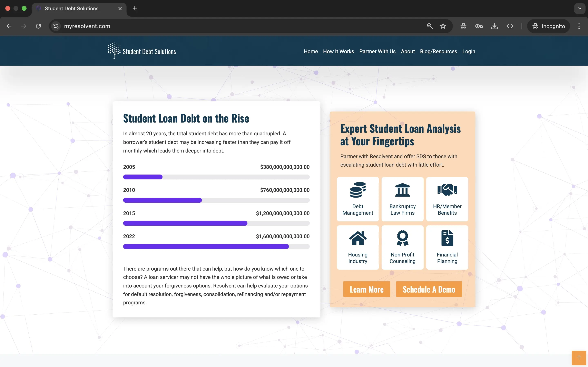Open the Chrome three-dot menu

(579, 26)
